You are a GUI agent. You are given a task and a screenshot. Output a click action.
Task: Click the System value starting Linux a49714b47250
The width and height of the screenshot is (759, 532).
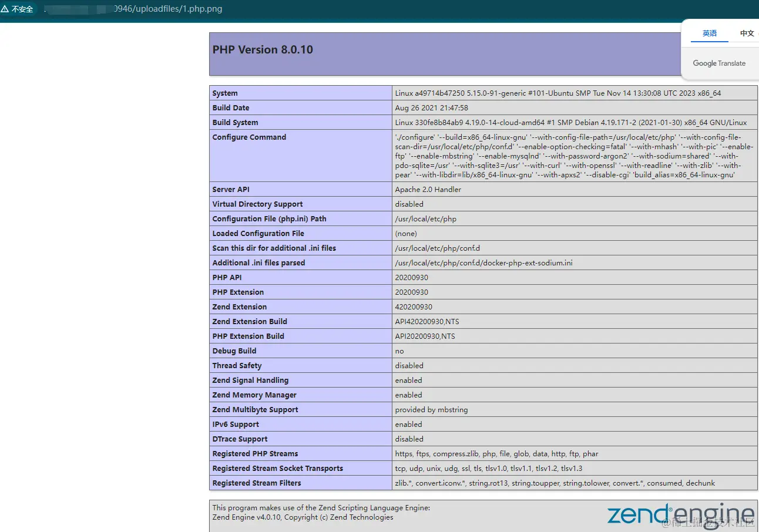point(558,93)
